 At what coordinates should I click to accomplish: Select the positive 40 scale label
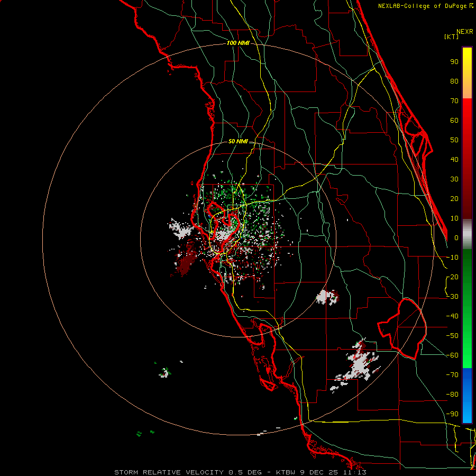(454, 159)
